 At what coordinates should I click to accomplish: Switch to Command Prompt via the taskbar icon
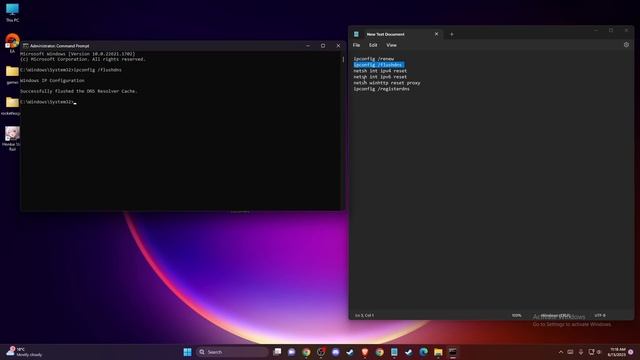pos(453,352)
